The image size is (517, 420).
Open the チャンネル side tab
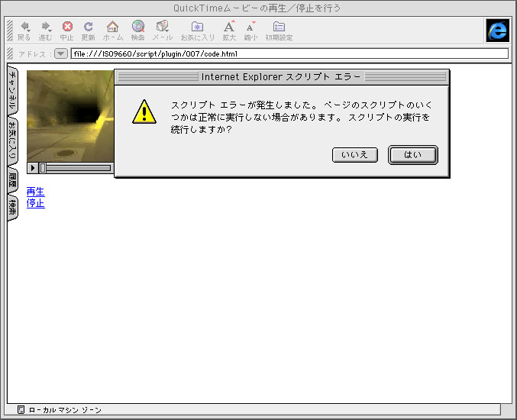point(12,91)
